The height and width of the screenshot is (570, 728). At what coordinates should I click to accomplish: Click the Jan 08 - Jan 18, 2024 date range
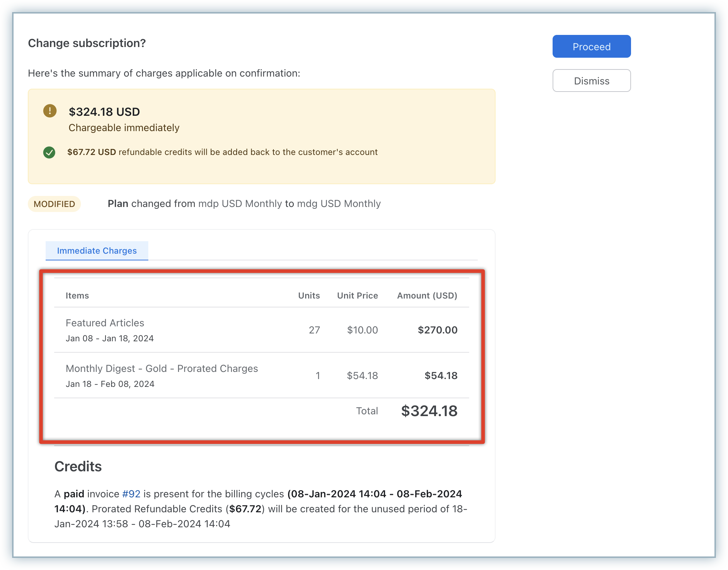[x=110, y=338]
